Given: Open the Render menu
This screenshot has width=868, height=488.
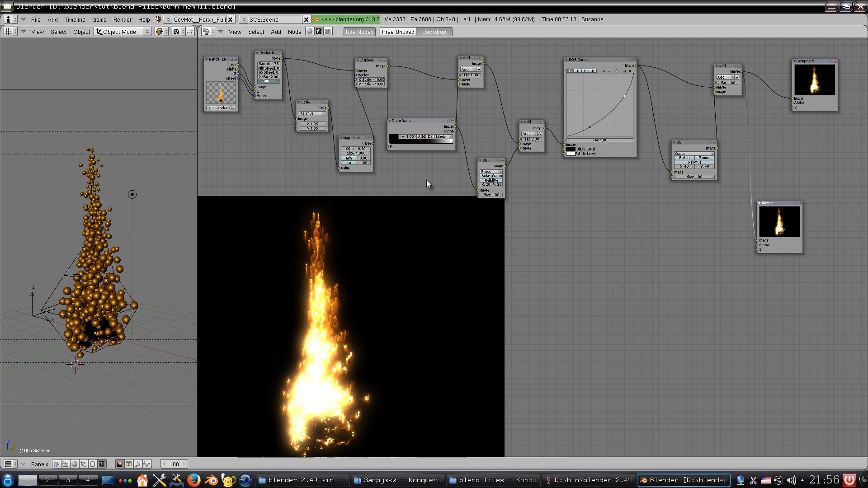Looking at the screenshot, I should [122, 19].
